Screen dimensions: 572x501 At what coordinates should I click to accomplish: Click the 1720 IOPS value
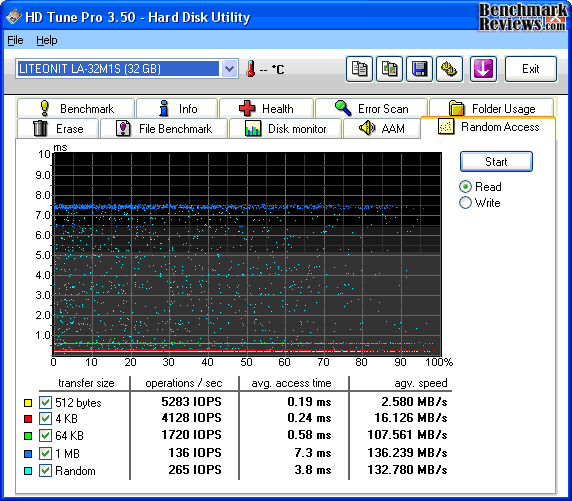click(x=192, y=435)
